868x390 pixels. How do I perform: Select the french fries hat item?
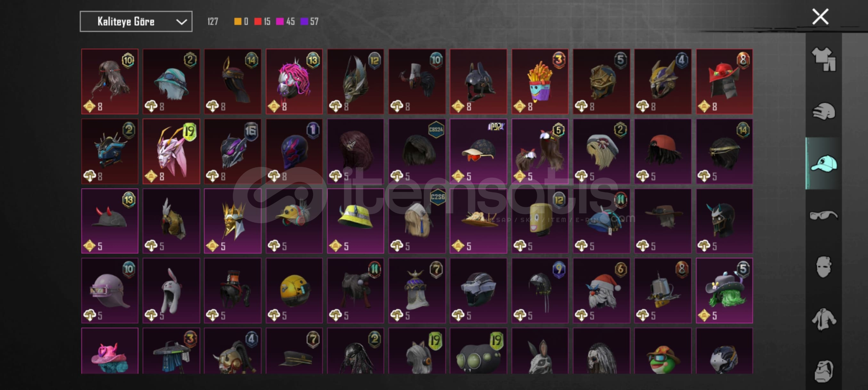tap(540, 82)
